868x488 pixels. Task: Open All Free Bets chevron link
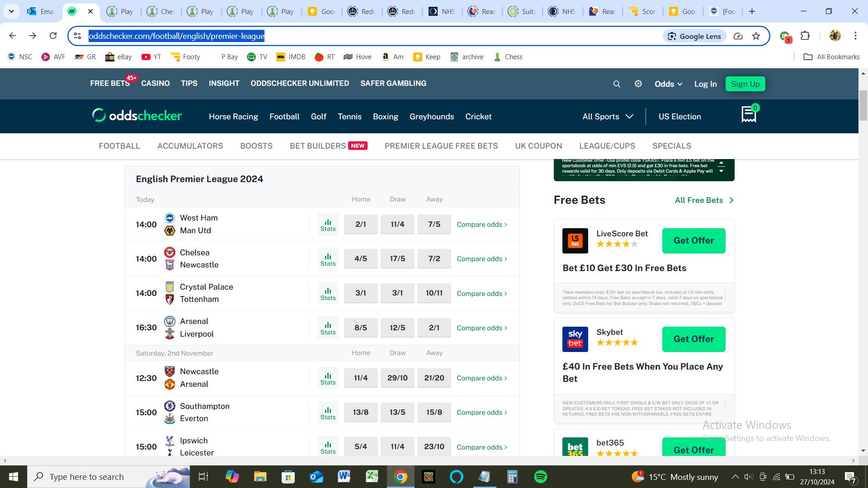704,200
